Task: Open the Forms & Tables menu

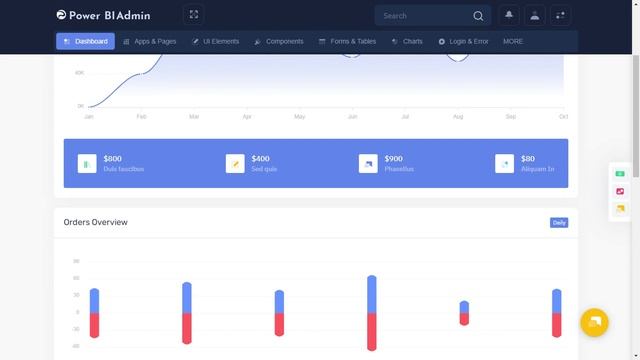Action: coord(347,41)
